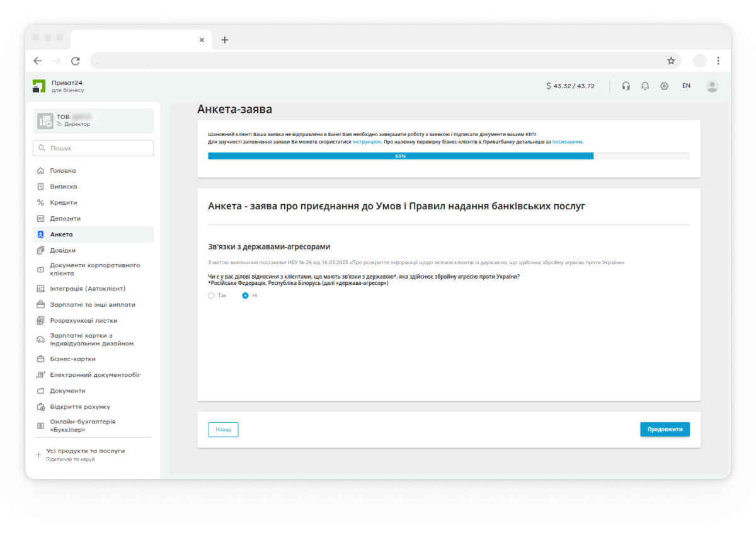Reload the page in browser
The image size is (756, 542).
tap(76, 61)
